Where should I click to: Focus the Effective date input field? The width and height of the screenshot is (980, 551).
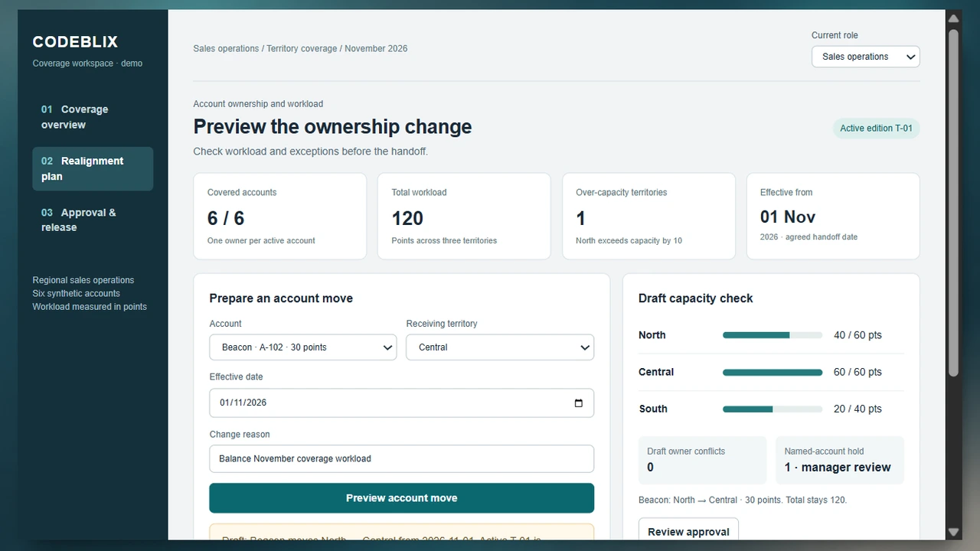click(401, 403)
